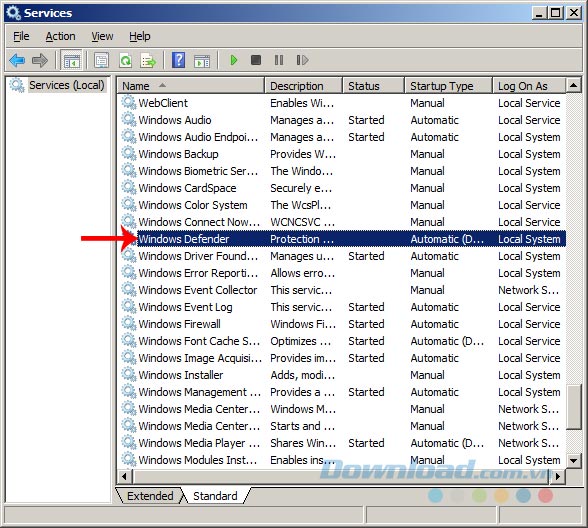Toggle the Show/Hide Action Pane icon
The height and width of the screenshot is (528, 588).
click(x=202, y=60)
